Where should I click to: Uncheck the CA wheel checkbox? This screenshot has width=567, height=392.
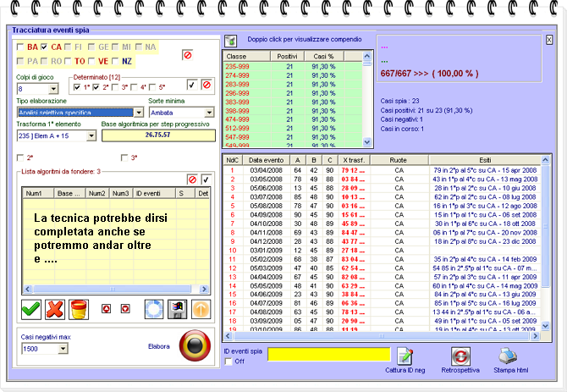click(44, 47)
